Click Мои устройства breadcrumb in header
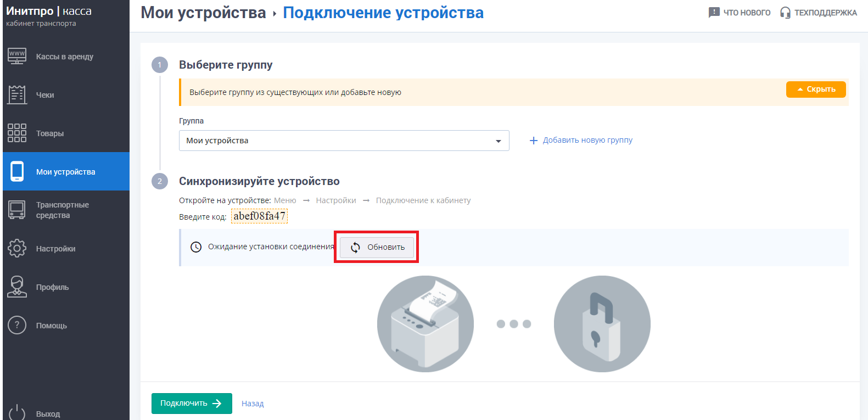This screenshot has width=868, height=420. click(203, 13)
